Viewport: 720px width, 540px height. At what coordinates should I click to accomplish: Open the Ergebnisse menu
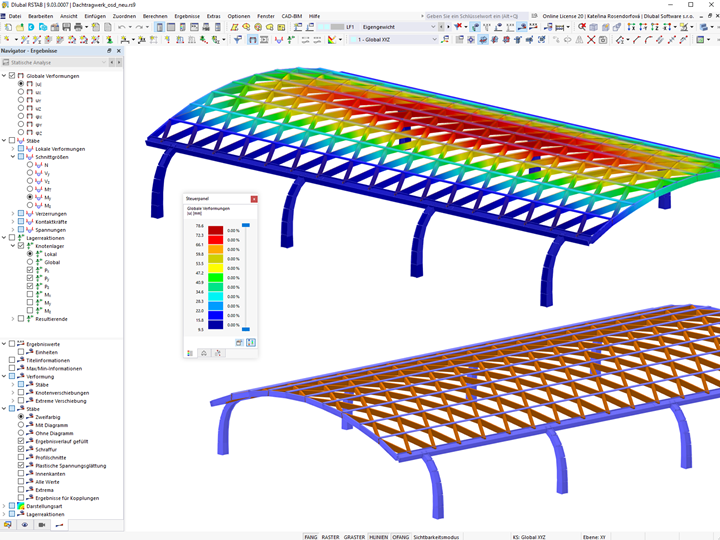pyautogui.click(x=187, y=16)
